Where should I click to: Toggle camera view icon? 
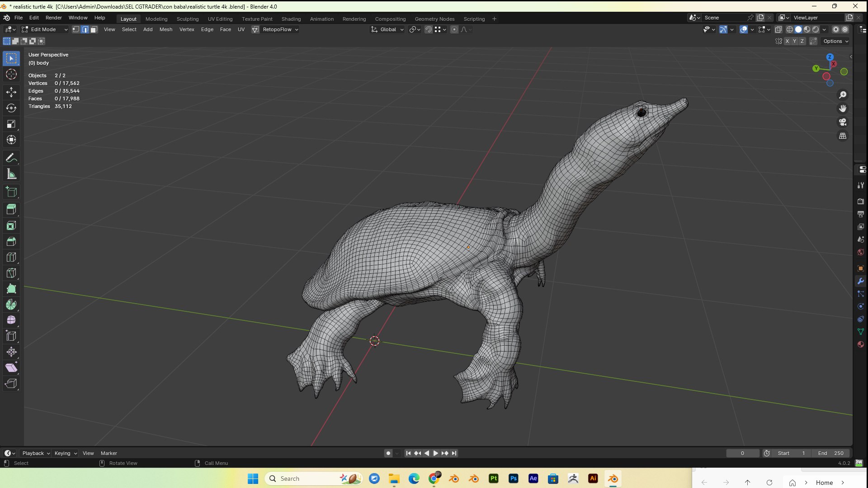[843, 122]
